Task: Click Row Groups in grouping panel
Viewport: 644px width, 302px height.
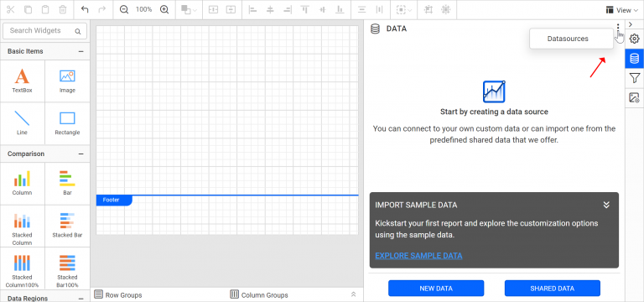Action: click(118, 295)
